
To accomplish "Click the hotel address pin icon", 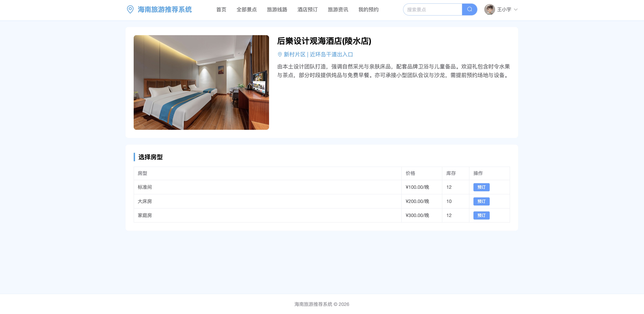I will tap(280, 54).
